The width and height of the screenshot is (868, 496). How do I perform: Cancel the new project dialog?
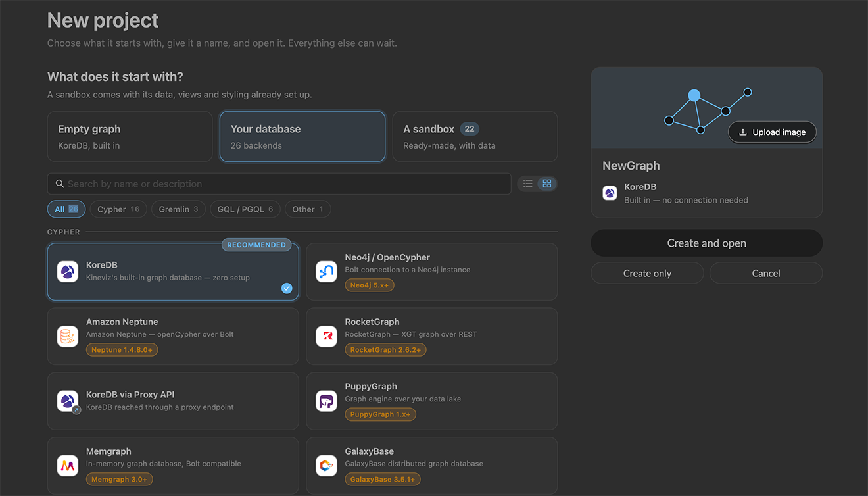766,273
